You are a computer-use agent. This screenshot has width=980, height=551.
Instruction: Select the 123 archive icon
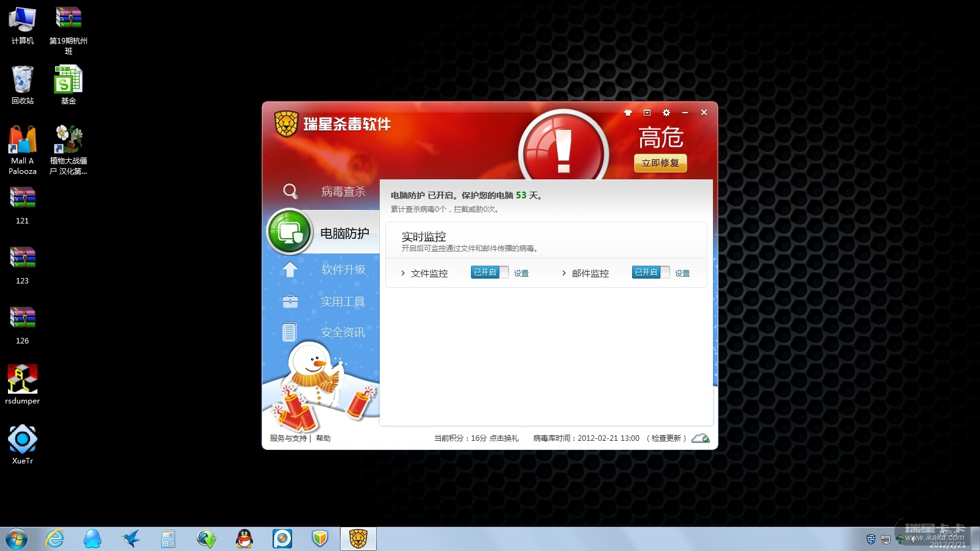pyautogui.click(x=23, y=265)
